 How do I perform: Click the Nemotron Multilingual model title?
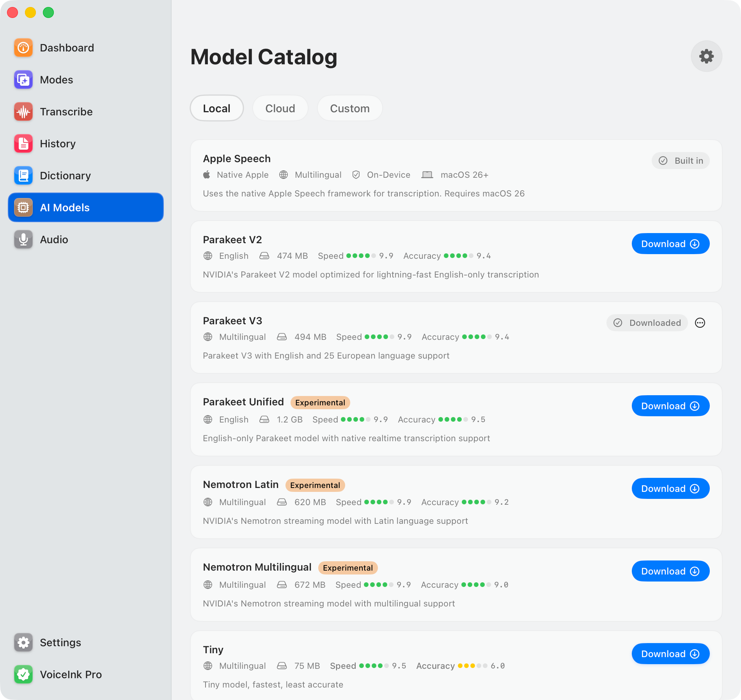point(257,567)
